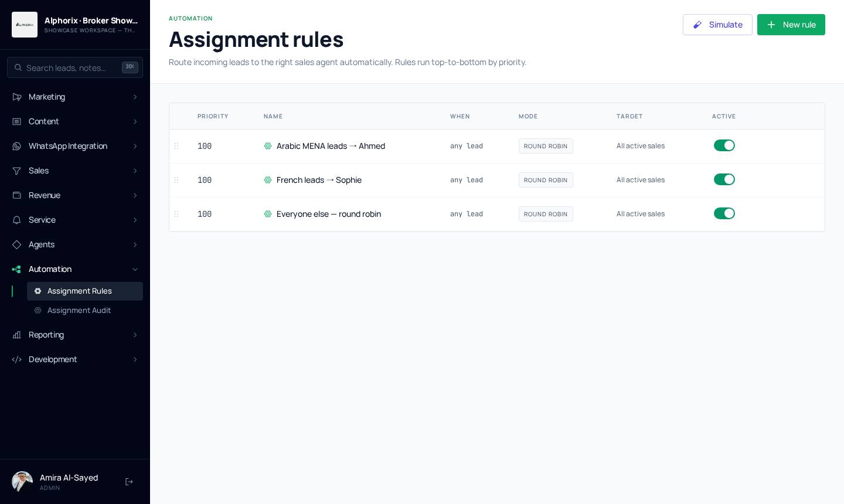Image resolution: width=844 pixels, height=504 pixels.
Task: Click drag handle of Everyone else row
Action: (x=176, y=214)
